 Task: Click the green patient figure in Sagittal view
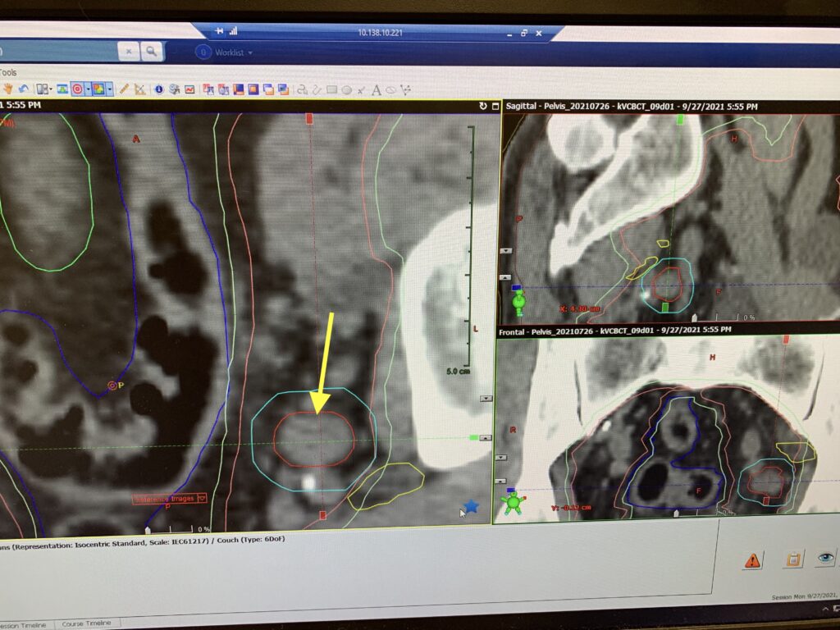click(518, 300)
